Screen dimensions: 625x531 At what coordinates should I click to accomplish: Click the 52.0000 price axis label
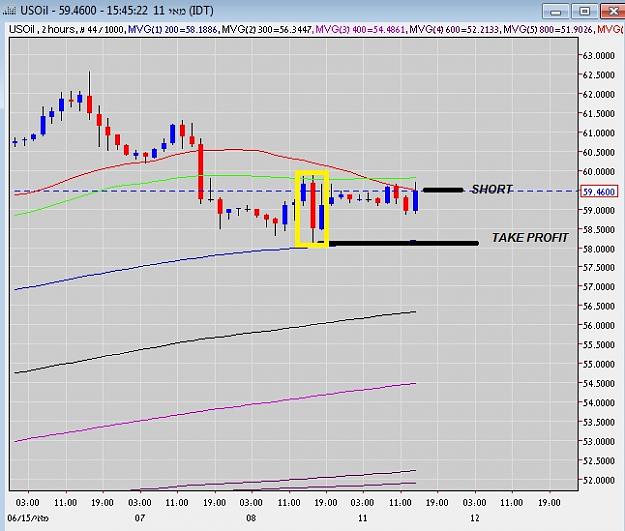pos(599,480)
